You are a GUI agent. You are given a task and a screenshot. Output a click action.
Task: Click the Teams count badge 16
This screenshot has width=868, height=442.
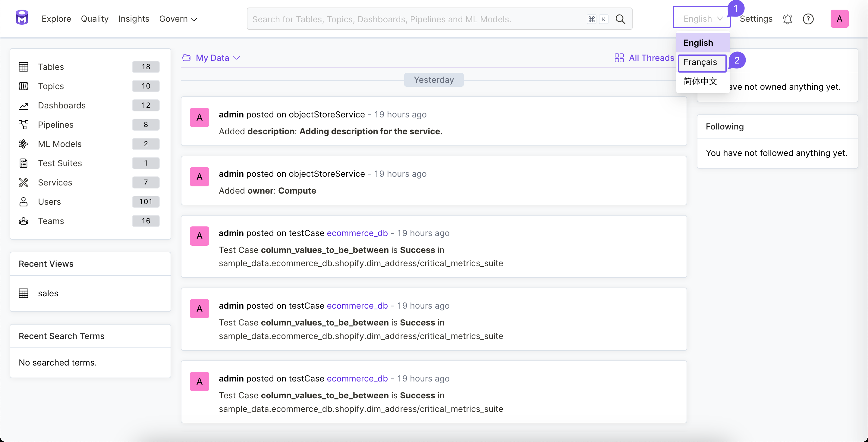coord(146,221)
